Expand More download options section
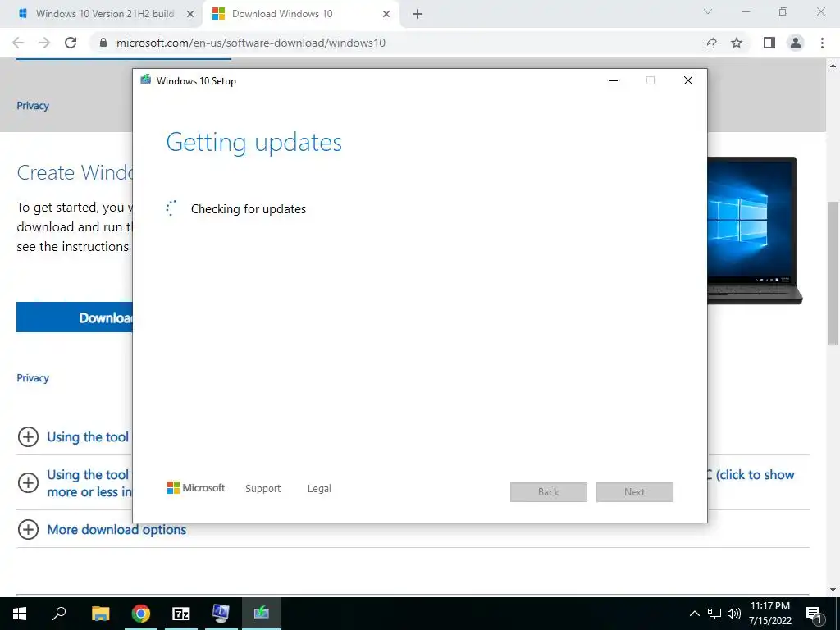The width and height of the screenshot is (840, 630). (x=28, y=529)
